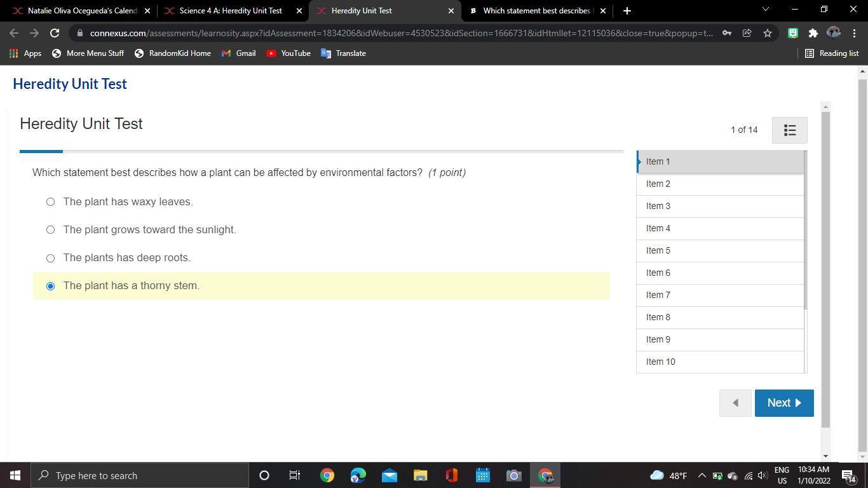Screen dimensions: 868x488
Task: Go to previous question arrow button
Action: (735, 403)
